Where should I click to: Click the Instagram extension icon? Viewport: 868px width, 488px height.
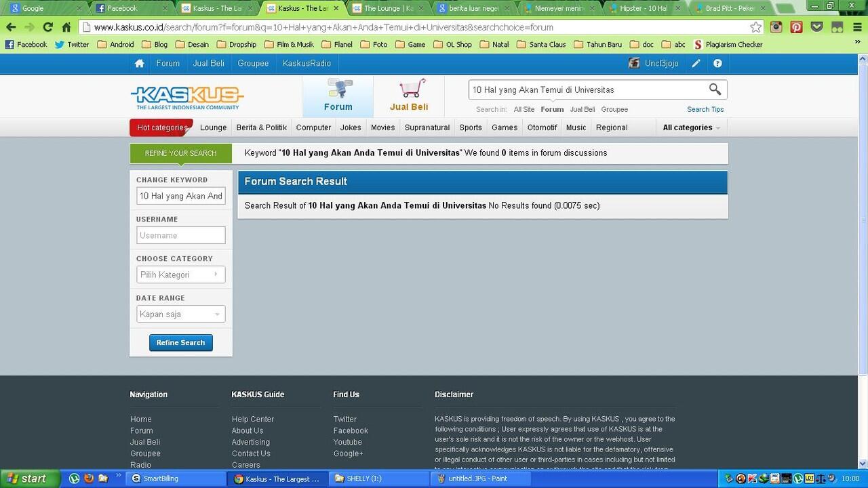click(776, 27)
